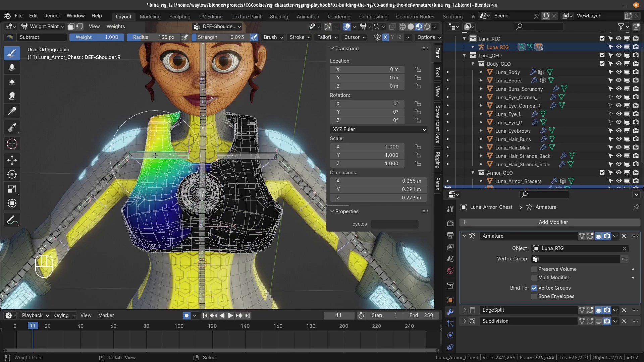Open the Keying popover
The width and height of the screenshot is (644, 362).
tap(64, 315)
